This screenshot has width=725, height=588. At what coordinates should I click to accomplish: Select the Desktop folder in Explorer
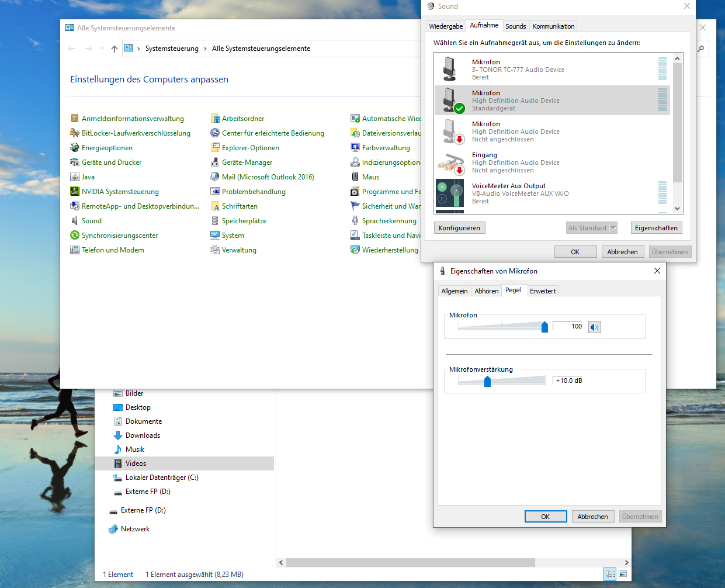138,407
